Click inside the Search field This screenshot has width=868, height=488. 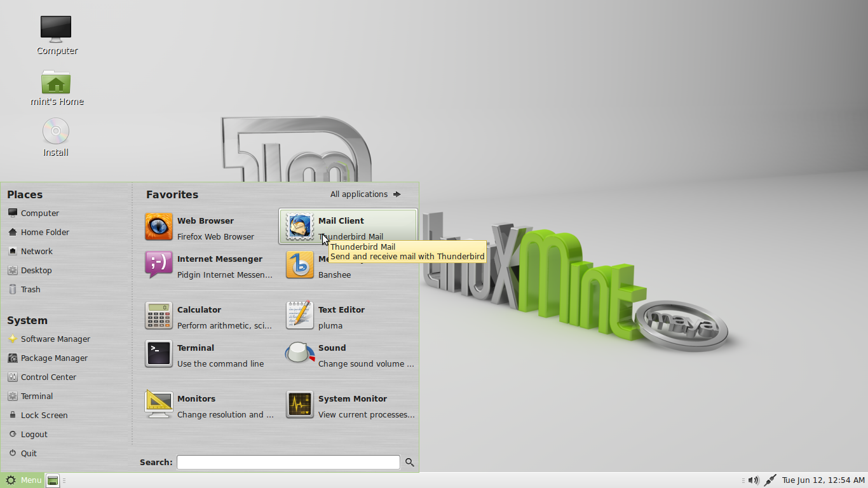point(287,462)
